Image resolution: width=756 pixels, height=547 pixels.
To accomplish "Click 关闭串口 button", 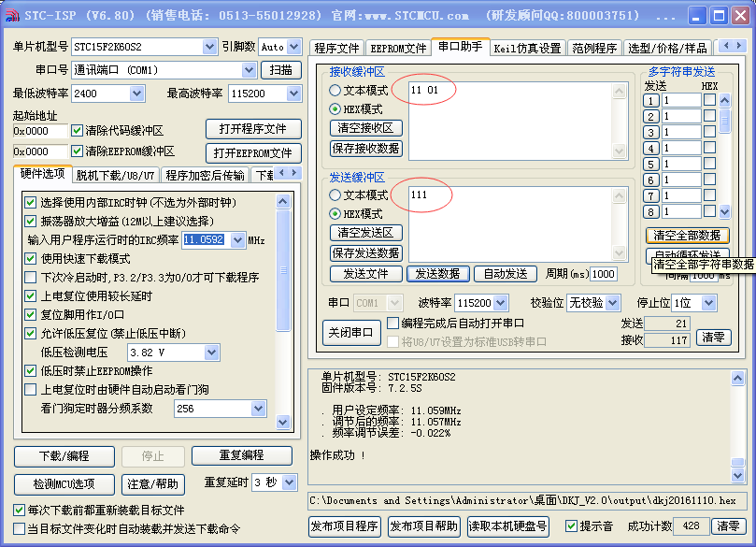I will point(350,332).
